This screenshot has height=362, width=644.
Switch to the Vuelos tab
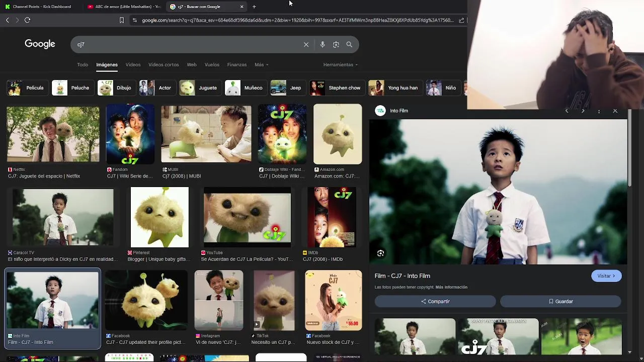pos(212,64)
